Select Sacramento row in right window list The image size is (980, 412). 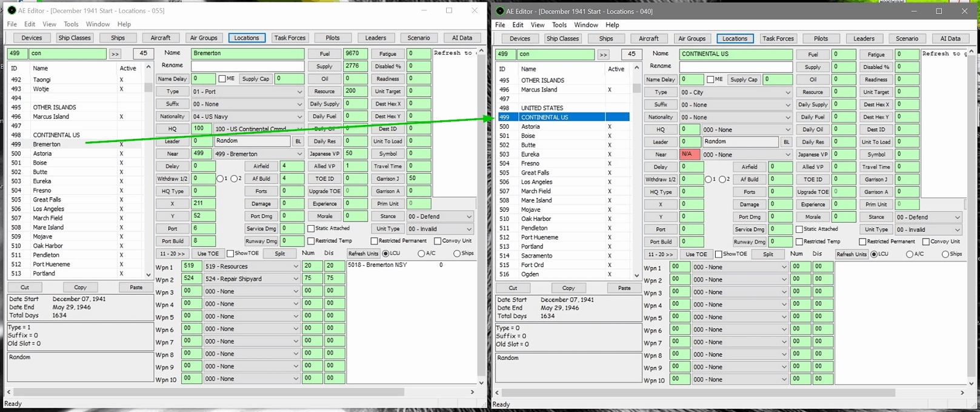click(564, 255)
